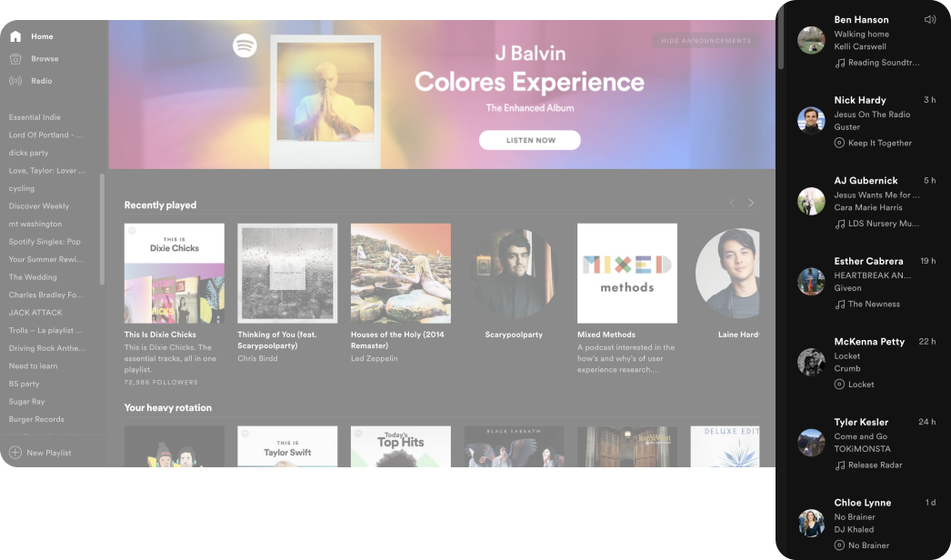Screen dimensions: 951x560
Task: Select Home in the navigation menu
Action: point(42,36)
